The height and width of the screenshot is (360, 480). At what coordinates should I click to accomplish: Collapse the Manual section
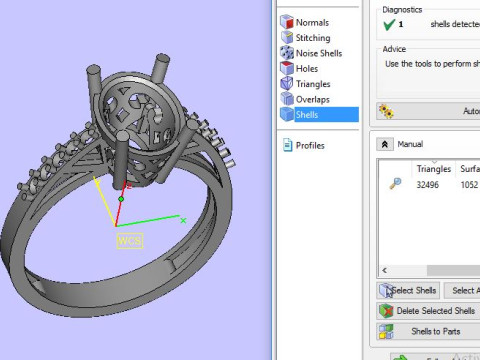385,144
